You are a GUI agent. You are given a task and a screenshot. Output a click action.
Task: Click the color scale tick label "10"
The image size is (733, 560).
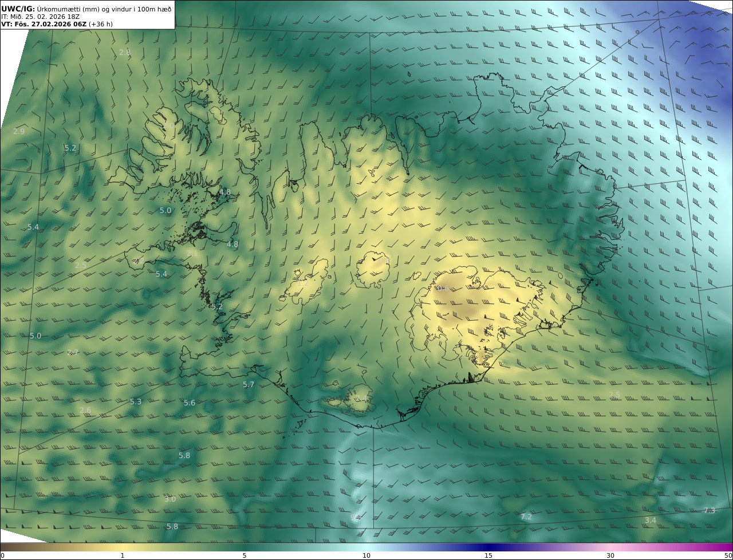(x=366, y=555)
